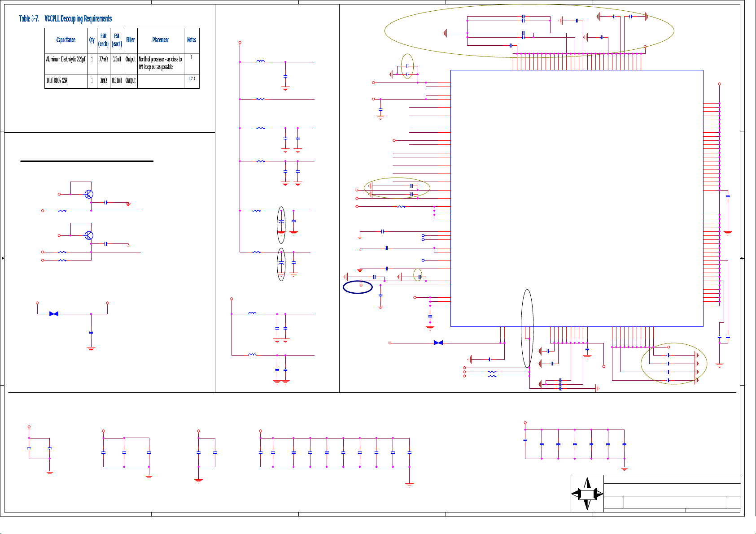The width and height of the screenshot is (756, 534).
Task: Select the '10µF 0805 X5R' cell
Action: click(57, 81)
